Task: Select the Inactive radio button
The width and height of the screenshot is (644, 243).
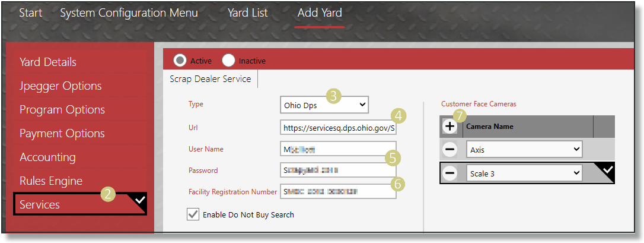Action: click(229, 61)
